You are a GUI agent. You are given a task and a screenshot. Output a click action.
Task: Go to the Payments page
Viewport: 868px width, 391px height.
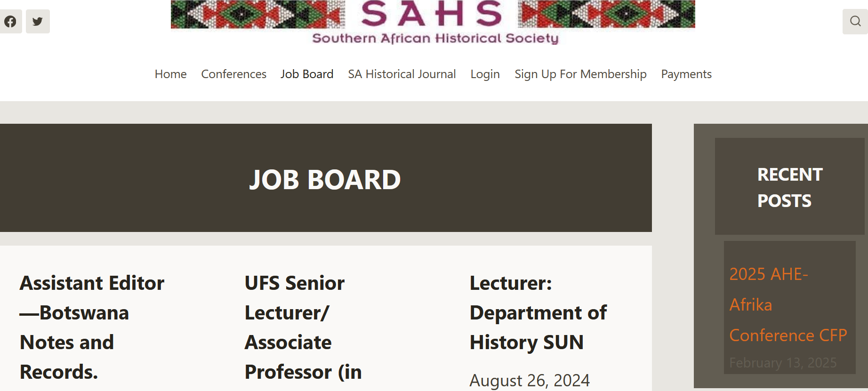point(686,74)
